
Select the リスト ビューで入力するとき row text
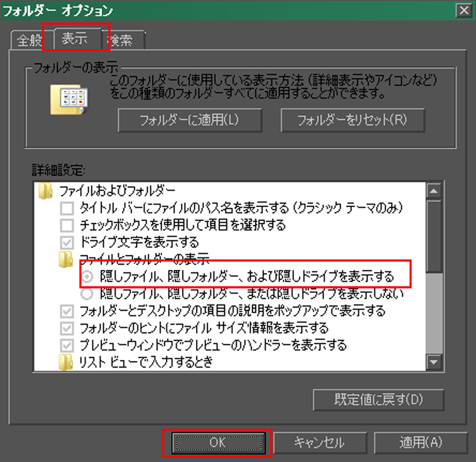[146, 362]
